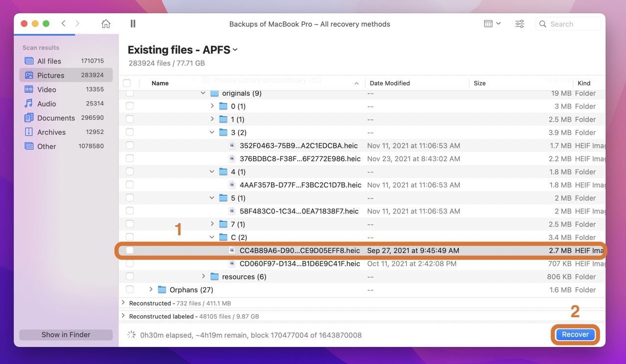This screenshot has width=626, height=364.
Task: Toggle the select-all checkbox in header
Action: [127, 83]
